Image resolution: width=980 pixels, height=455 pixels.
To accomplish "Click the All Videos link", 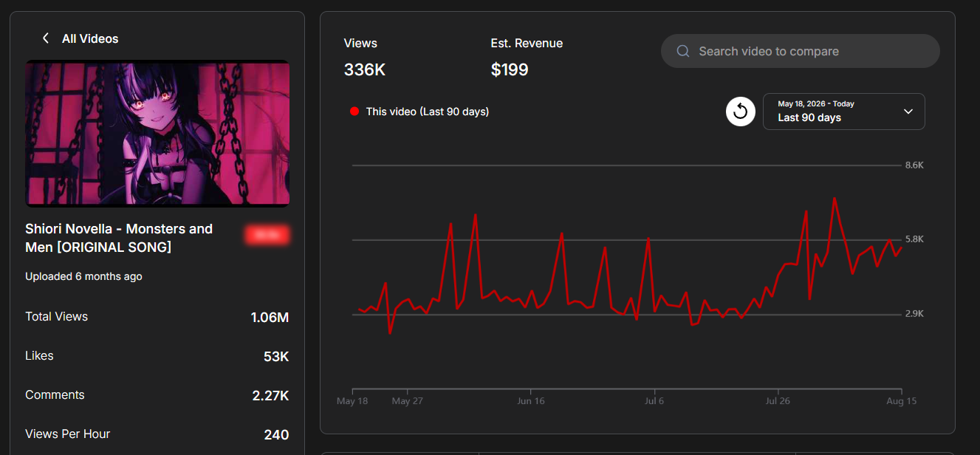I will click(90, 38).
